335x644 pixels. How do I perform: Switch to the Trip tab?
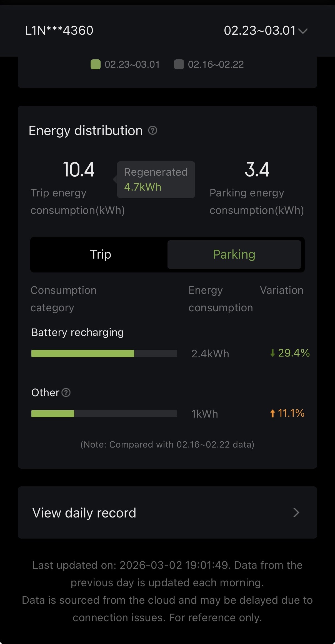[x=101, y=254]
